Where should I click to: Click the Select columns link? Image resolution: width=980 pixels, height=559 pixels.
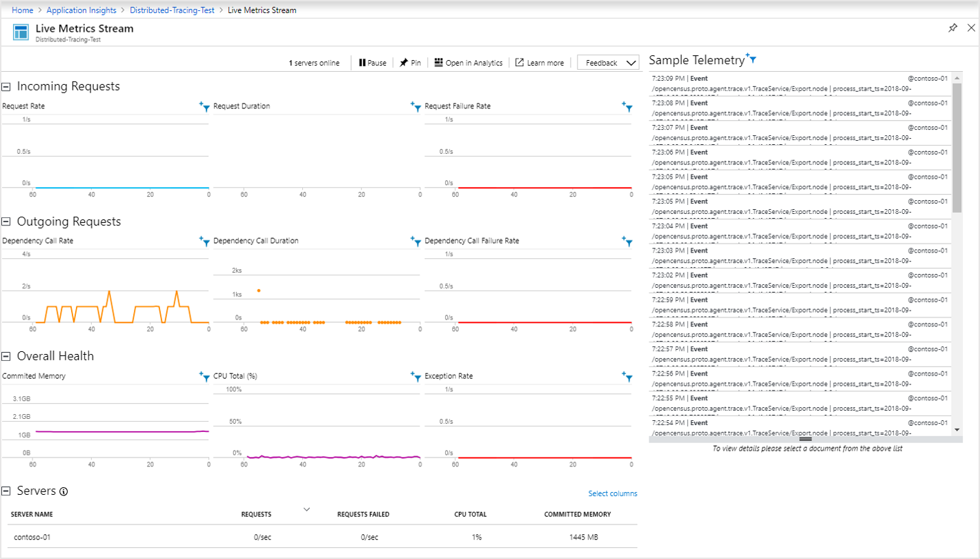tap(613, 493)
